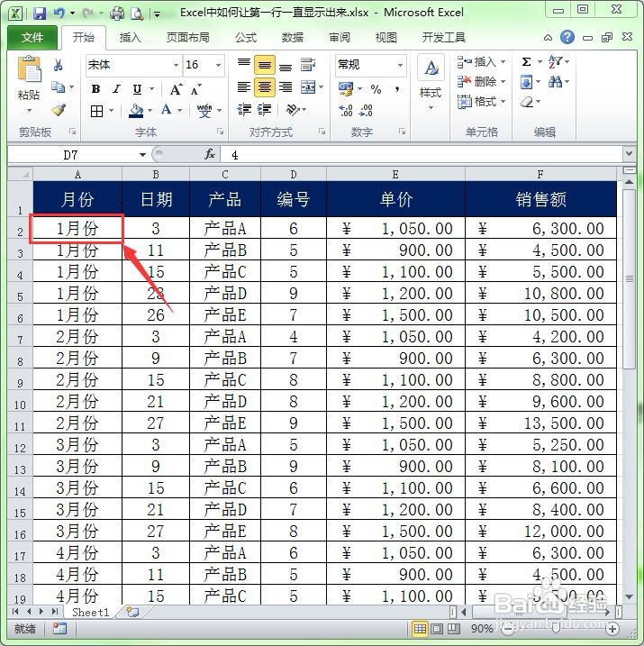This screenshot has height=646, width=644.
Task: Click the Decrease Indent icon
Action: [x=244, y=110]
